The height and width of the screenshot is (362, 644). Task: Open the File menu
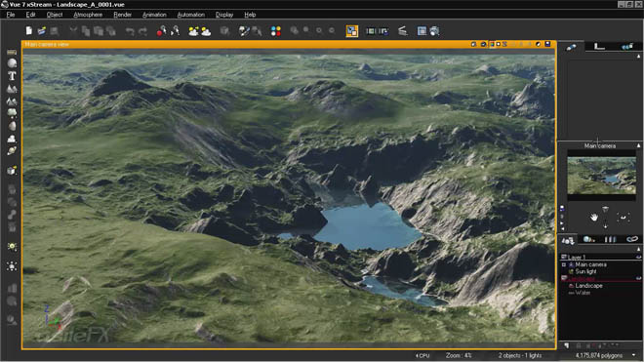tap(11, 15)
